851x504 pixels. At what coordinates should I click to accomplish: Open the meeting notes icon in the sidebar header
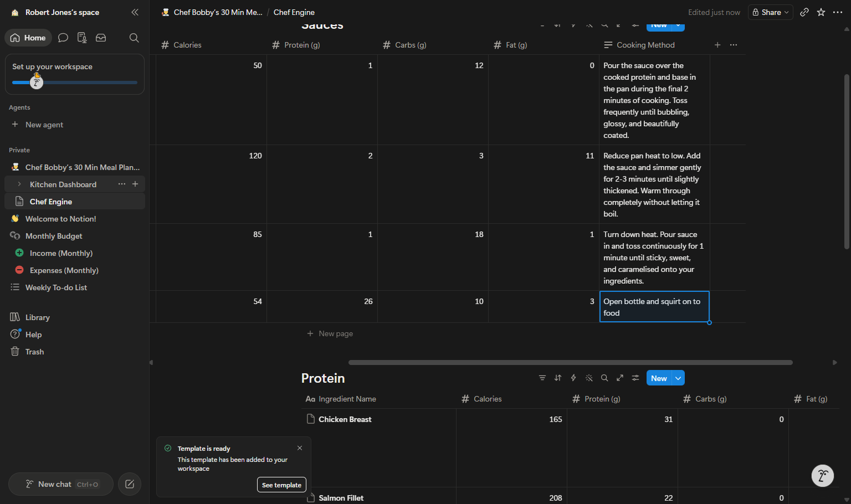(x=82, y=38)
